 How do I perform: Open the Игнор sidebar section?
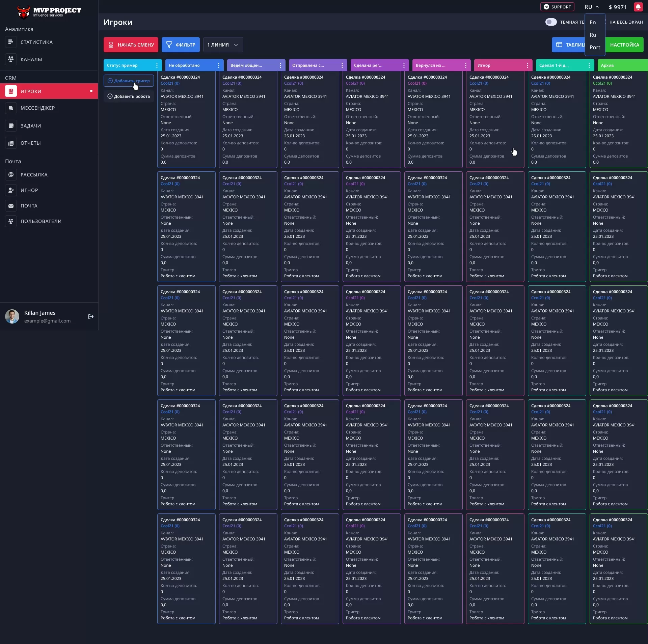(x=11, y=190)
